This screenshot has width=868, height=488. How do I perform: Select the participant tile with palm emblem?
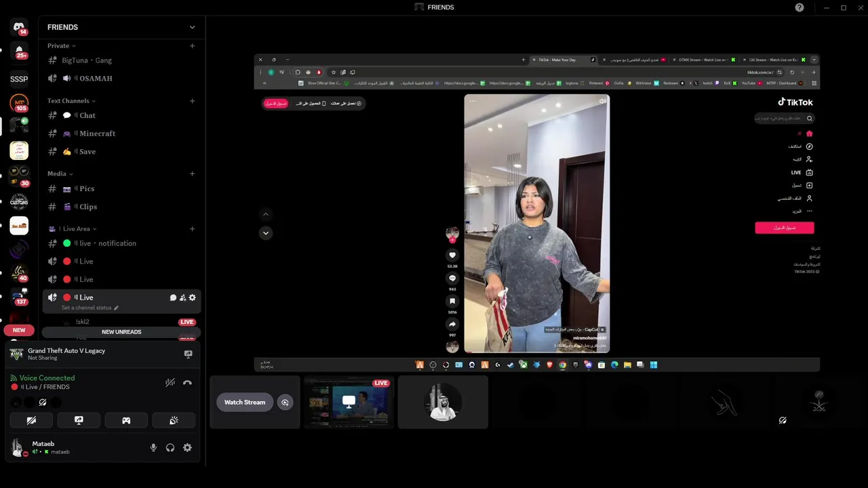coord(818,403)
